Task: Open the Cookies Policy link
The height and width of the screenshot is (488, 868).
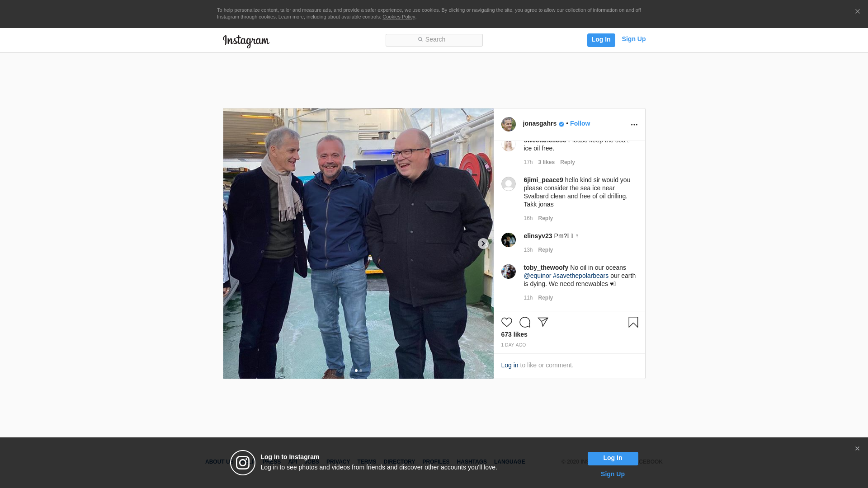Action: (399, 17)
